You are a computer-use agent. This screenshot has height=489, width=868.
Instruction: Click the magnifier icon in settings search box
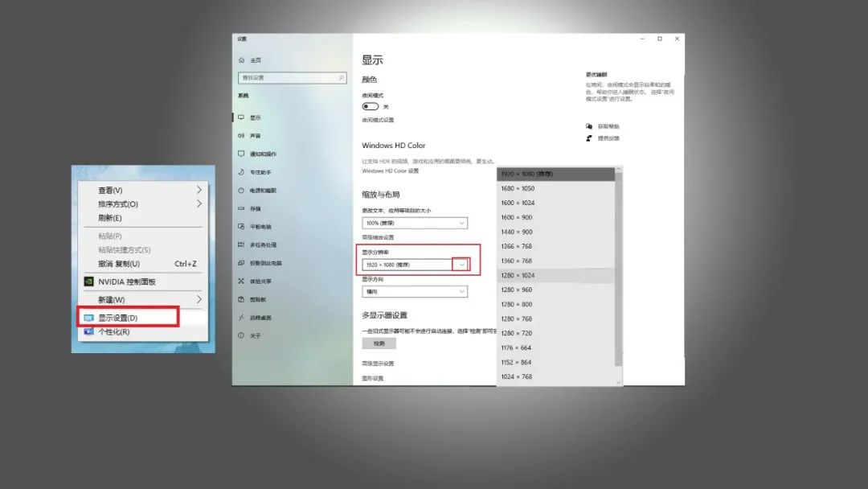tap(341, 78)
